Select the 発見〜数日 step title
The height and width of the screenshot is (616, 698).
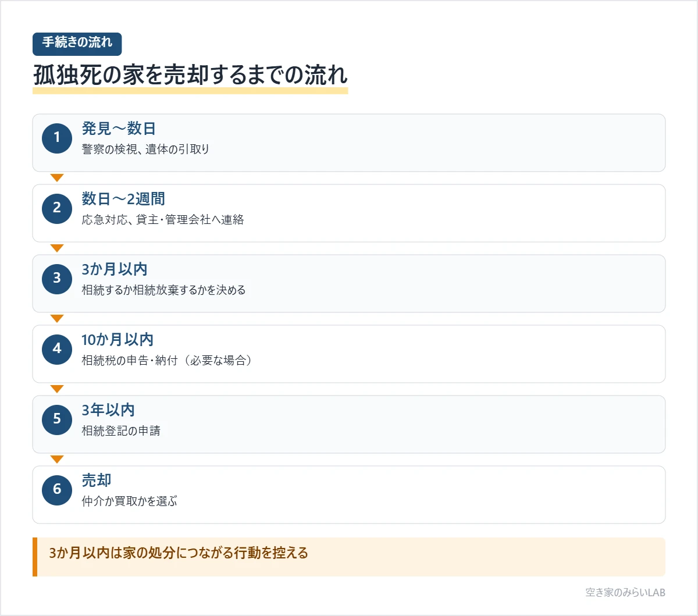point(119,129)
